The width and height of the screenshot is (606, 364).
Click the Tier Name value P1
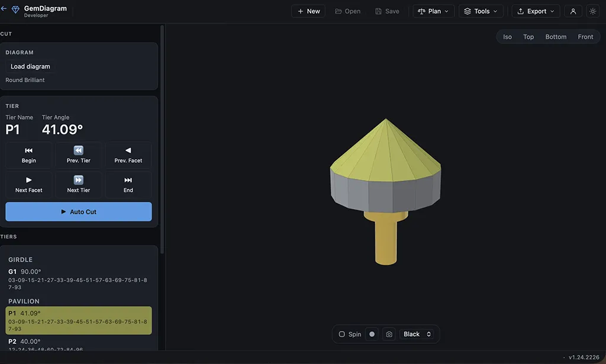pyautogui.click(x=12, y=130)
